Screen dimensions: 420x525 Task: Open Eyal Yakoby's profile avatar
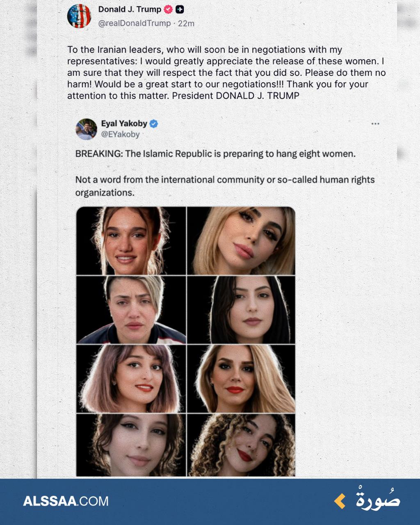86,129
